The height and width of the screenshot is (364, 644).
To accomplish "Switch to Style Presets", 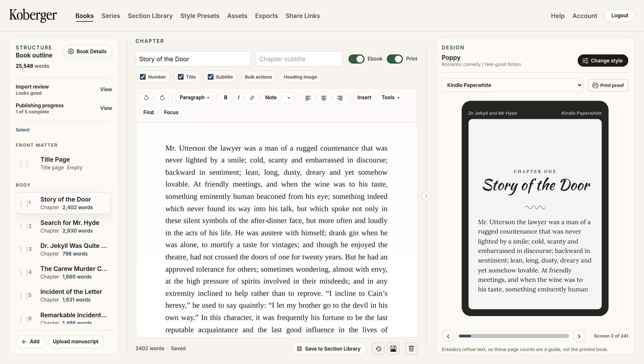I will coord(200,16).
